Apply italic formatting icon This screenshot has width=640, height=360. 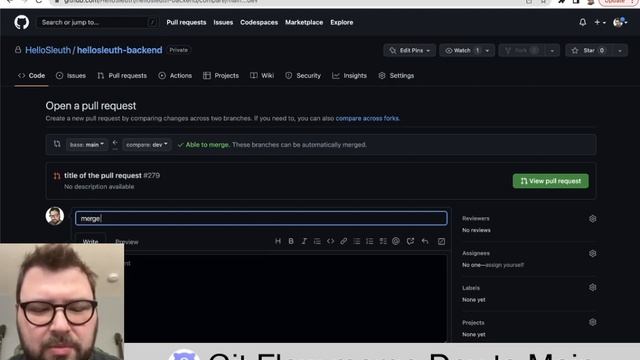point(304,241)
